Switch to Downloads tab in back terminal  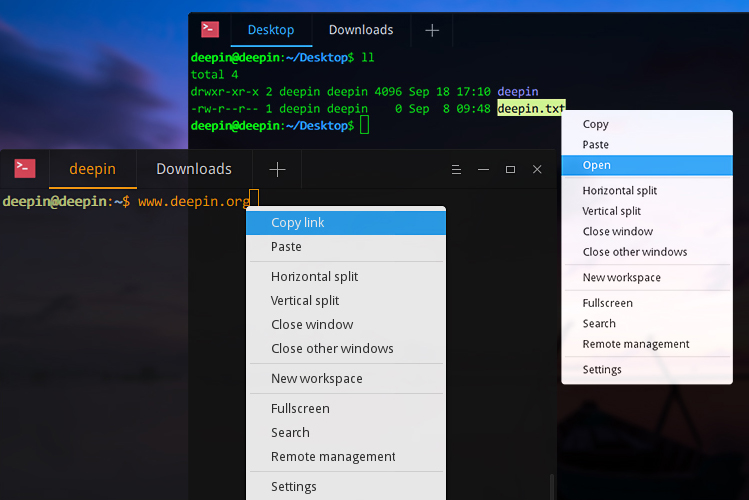pos(361,30)
